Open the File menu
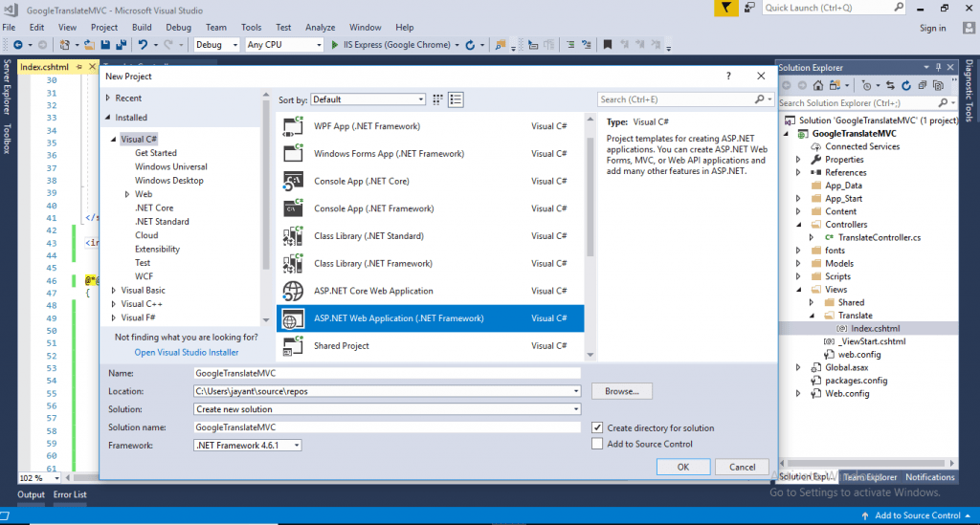The height and width of the screenshot is (525, 980). (x=9, y=28)
